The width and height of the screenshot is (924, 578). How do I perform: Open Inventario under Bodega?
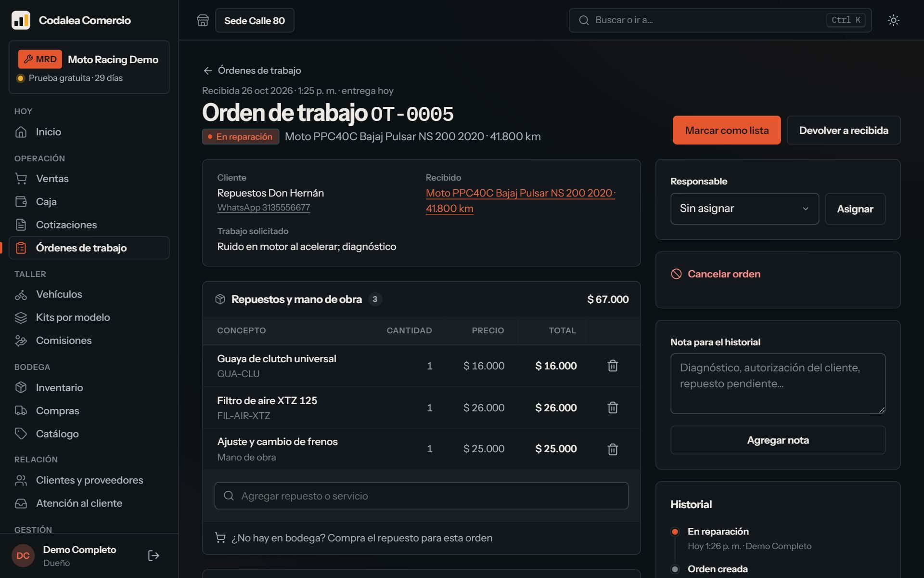[x=89, y=388]
